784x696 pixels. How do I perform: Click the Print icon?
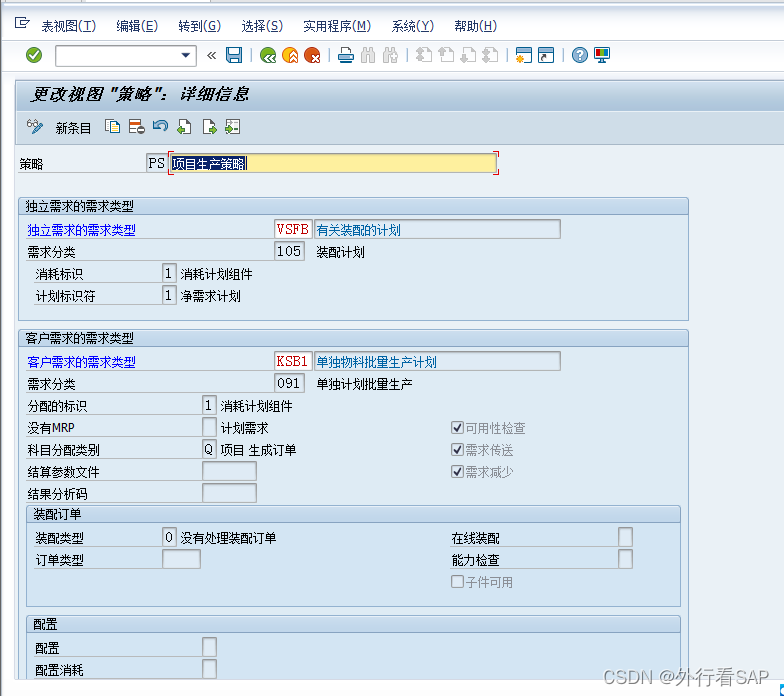[346, 55]
